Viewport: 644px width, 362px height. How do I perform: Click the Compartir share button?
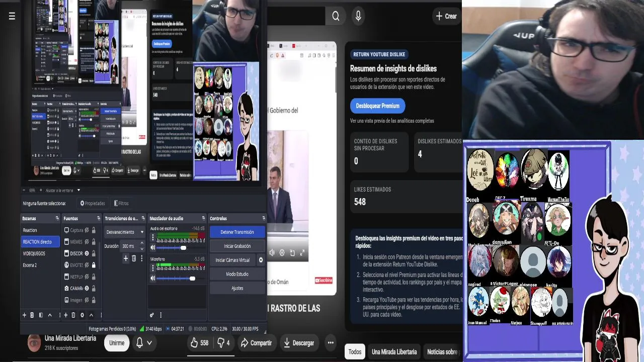256,343
